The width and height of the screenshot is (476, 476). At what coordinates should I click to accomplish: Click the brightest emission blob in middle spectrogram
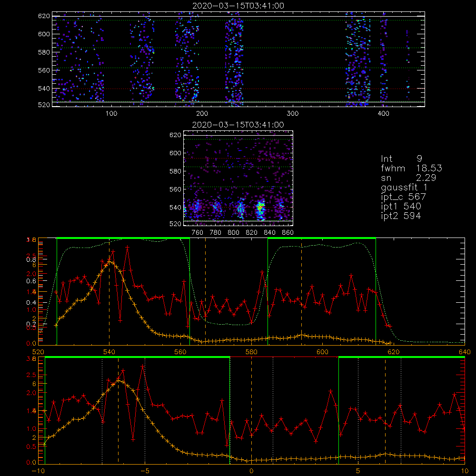click(260, 209)
